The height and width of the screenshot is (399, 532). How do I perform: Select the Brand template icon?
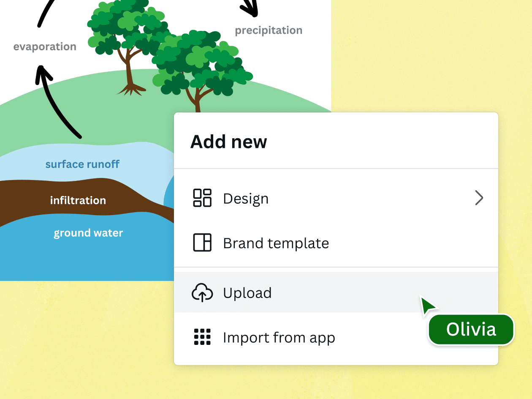point(202,243)
